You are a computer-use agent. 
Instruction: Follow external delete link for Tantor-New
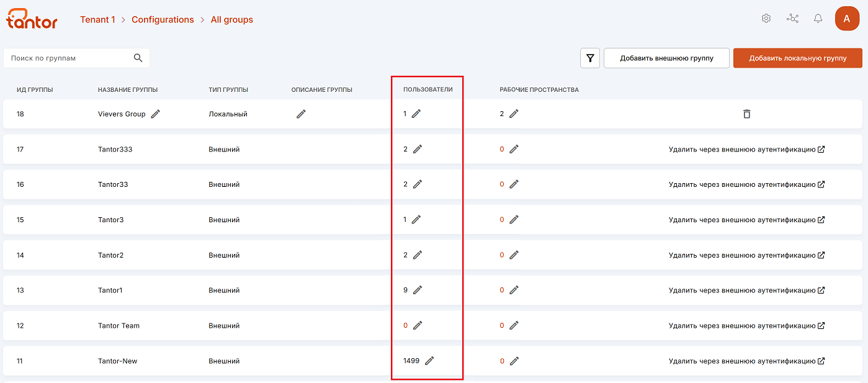[747, 361]
